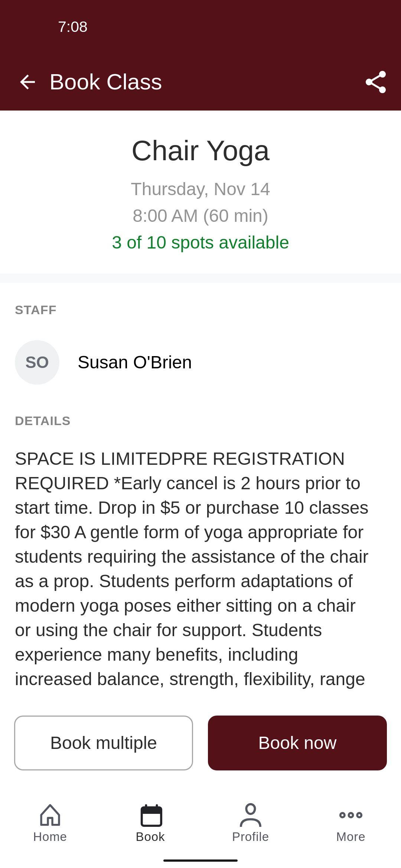The height and width of the screenshot is (868, 401).
Task: Go to the Home tab icon
Action: (x=50, y=815)
